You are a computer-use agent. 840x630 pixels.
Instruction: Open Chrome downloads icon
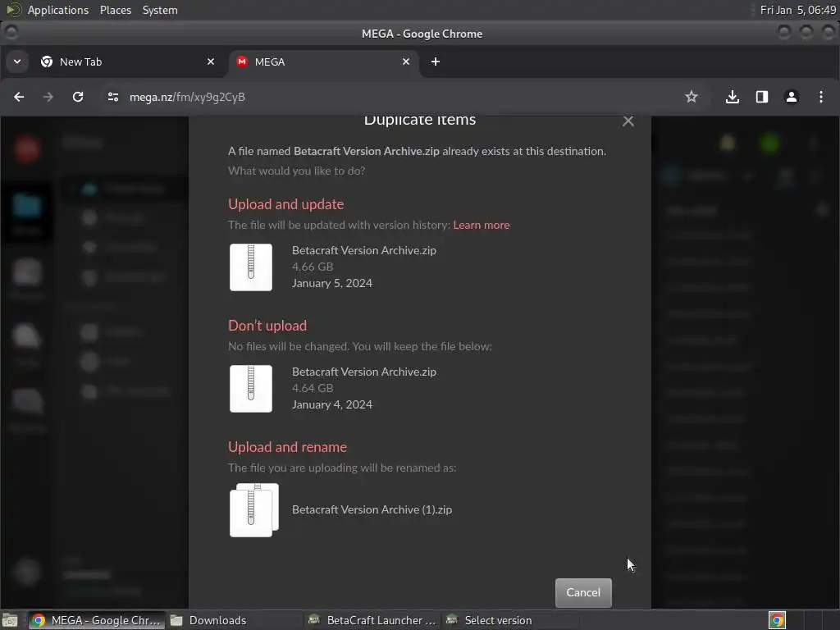(x=733, y=97)
